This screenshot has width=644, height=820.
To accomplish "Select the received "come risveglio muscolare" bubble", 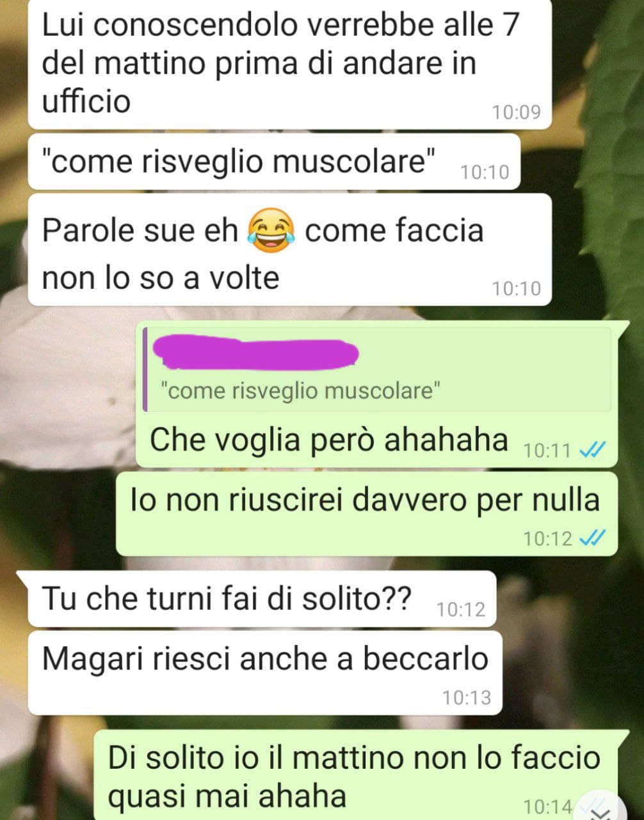I will pyautogui.click(x=274, y=161).
